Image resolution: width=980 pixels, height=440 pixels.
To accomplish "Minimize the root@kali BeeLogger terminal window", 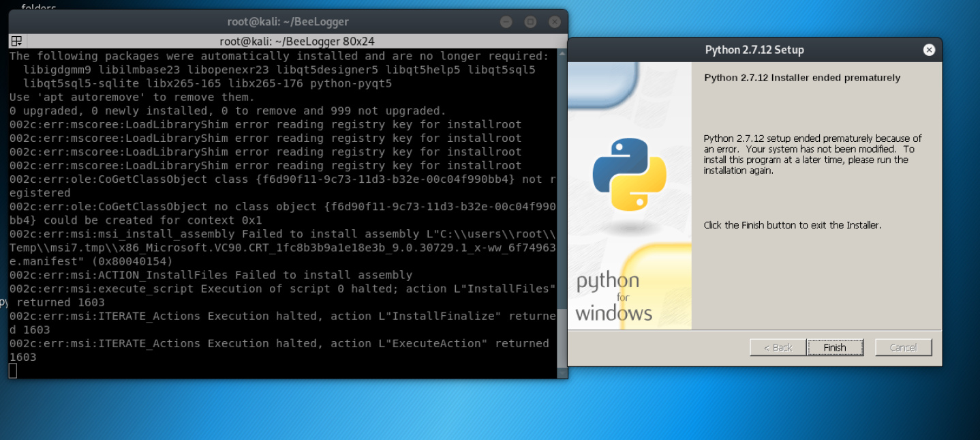I will [506, 22].
